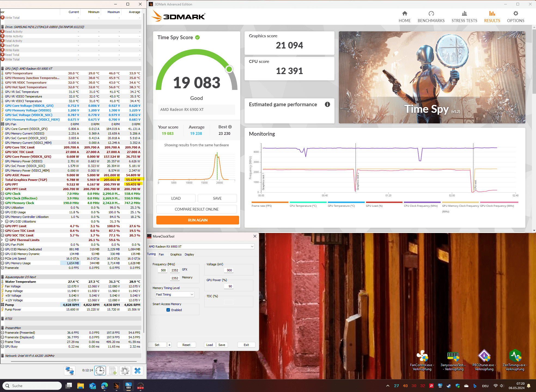Click the green validated checkmark by Time Spy Score

coord(197,38)
